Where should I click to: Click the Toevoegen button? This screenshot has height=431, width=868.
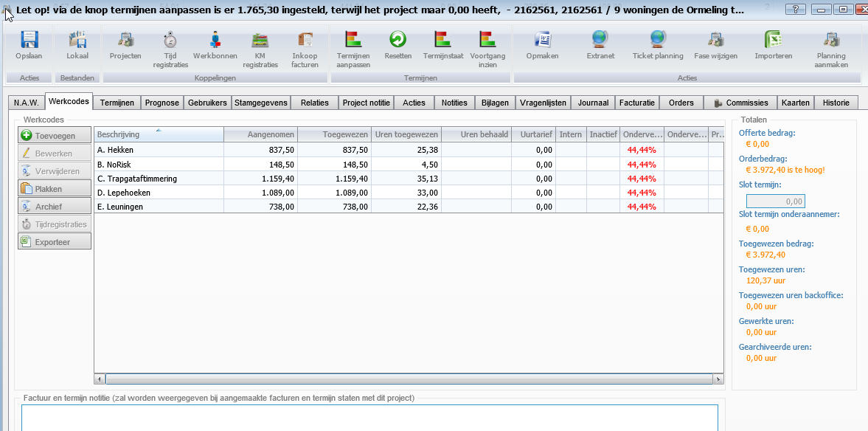[55, 136]
